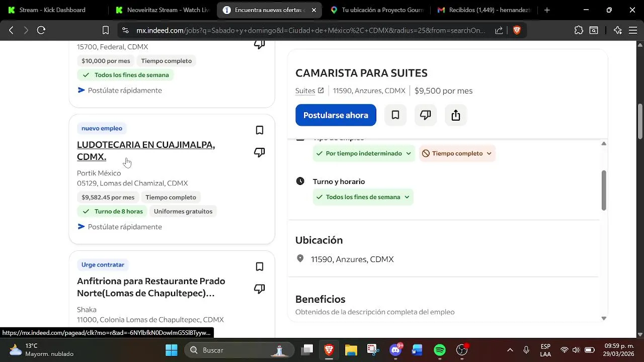Click Urge contratar badge
This screenshot has height=362, width=644.
(103, 264)
